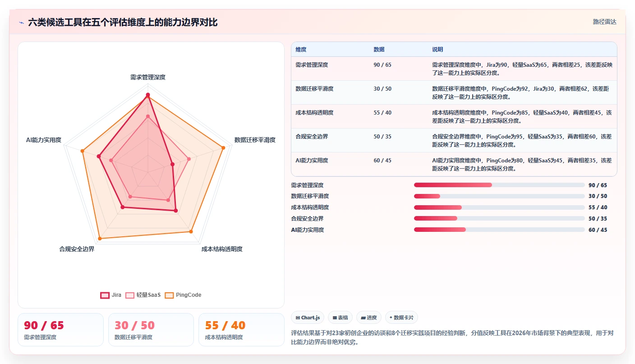Click the AI能力实用度 progress bar

[499, 230]
